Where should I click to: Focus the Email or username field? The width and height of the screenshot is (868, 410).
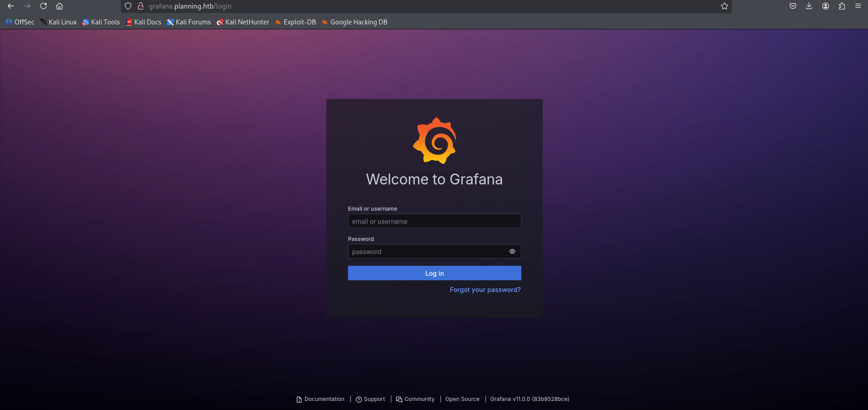click(434, 221)
